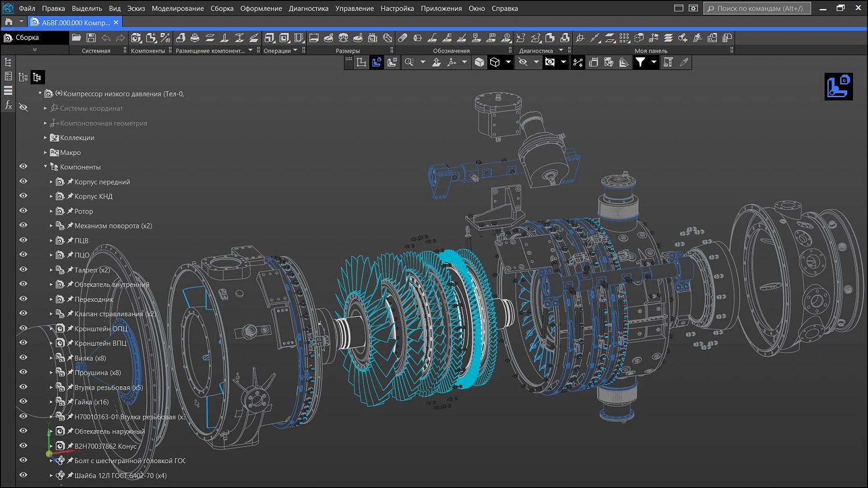Open the Диагностика menu

click(x=308, y=9)
